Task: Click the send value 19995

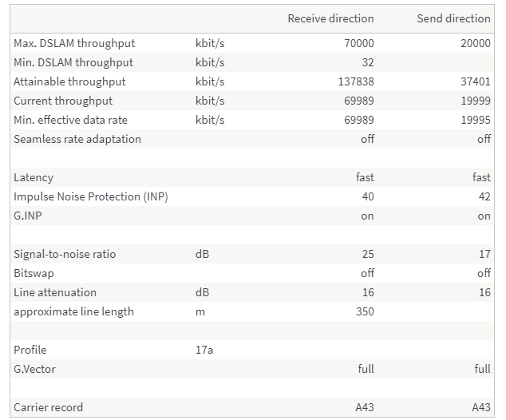Action: click(x=475, y=120)
